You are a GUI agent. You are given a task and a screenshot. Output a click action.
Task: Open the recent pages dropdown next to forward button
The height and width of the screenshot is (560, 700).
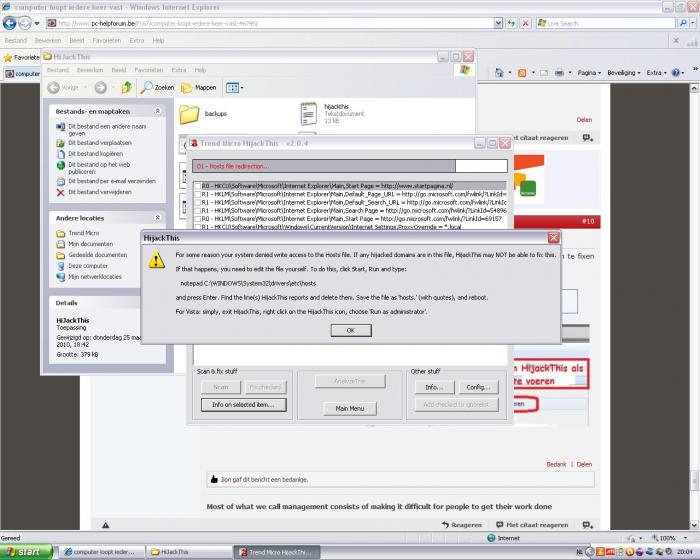(x=37, y=23)
